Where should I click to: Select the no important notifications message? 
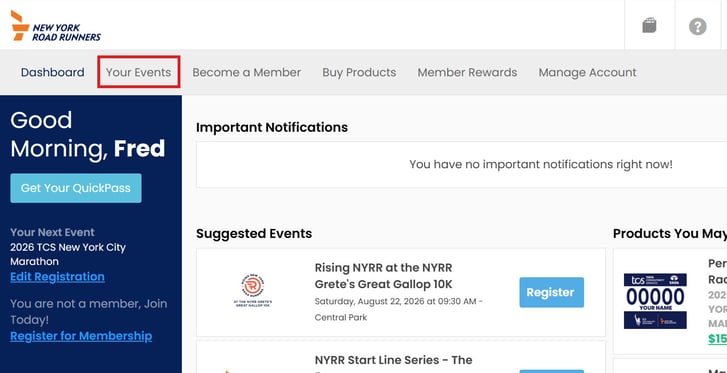click(x=541, y=164)
